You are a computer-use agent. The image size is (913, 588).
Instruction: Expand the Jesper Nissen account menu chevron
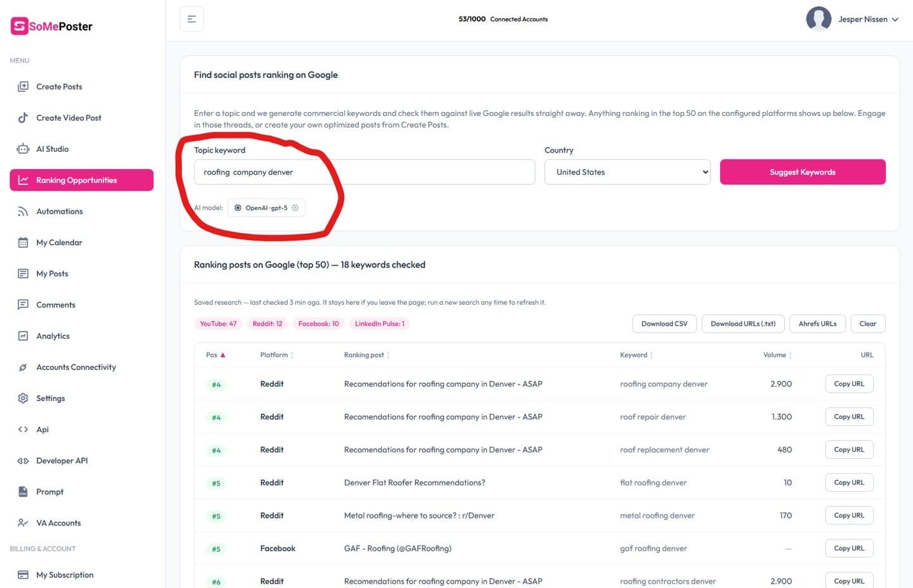point(895,20)
